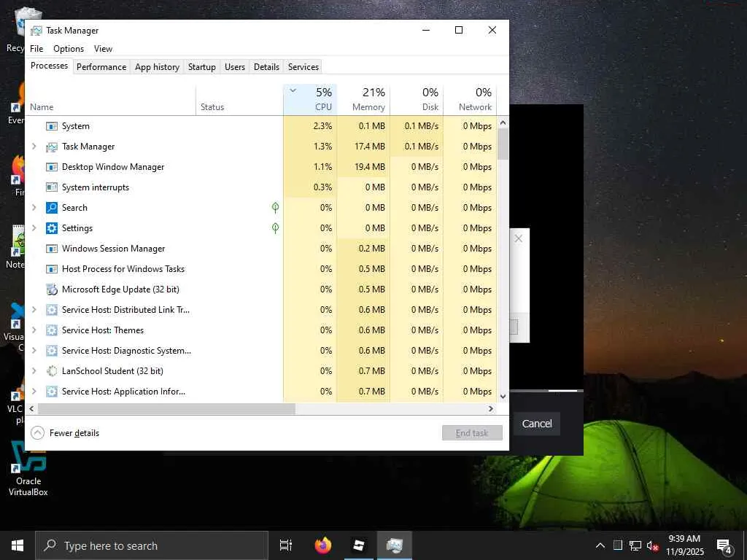This screenshot has width=747, height=560.
Task: Sort processes by the Name column
Action: [x=111, y=101]
